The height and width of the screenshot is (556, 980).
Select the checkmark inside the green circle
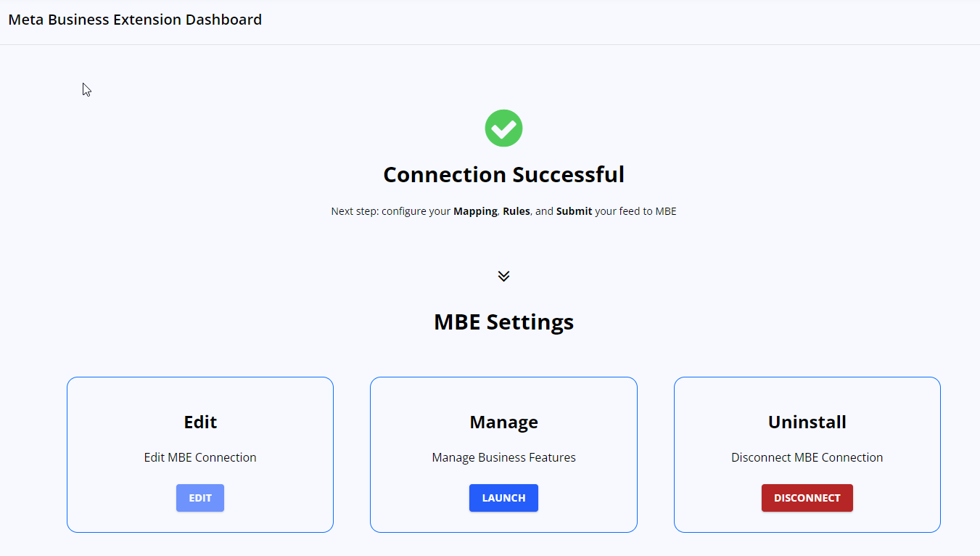(x=503, y=128)
